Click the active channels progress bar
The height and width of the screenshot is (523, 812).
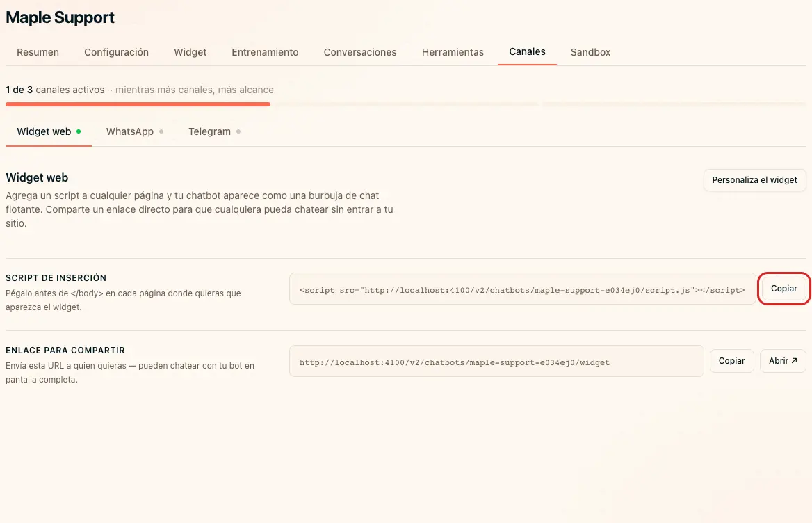coord(405,104)
